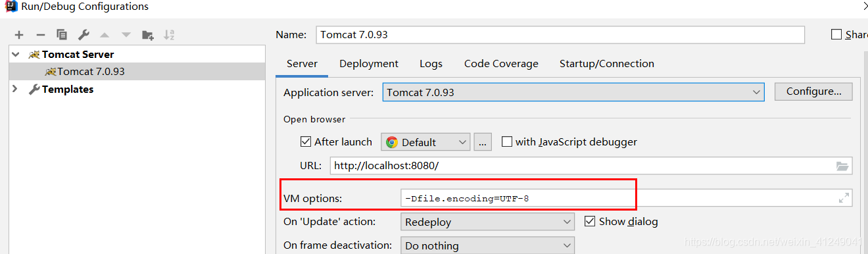Screen dimensions: 868x254
Task: Open the On 'Update' action Redeploy dropdown
Action: coord(487,222)
